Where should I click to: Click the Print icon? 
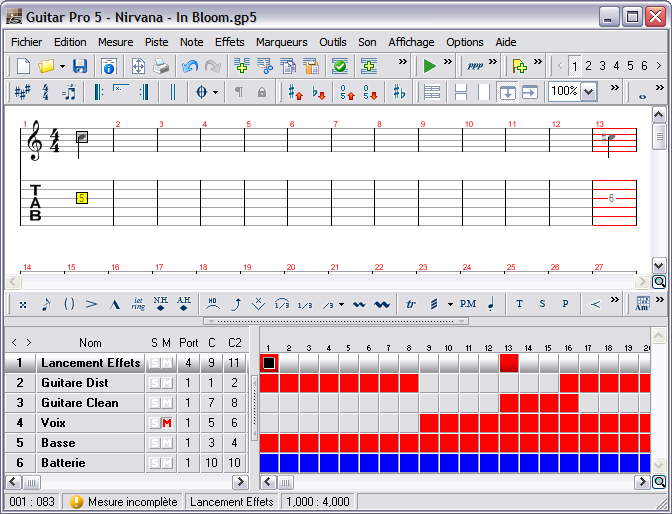[x=160, y=66]
